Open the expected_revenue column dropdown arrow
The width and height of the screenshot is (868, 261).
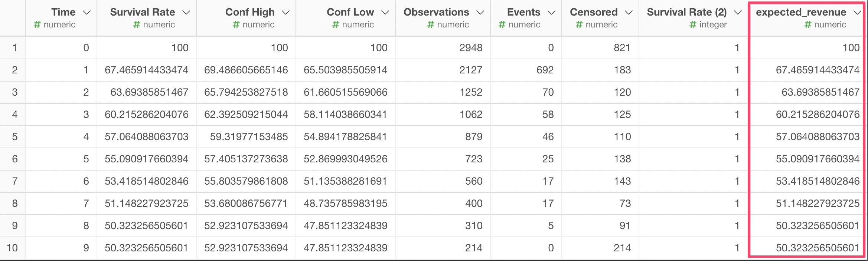click(x=857, y=13)
